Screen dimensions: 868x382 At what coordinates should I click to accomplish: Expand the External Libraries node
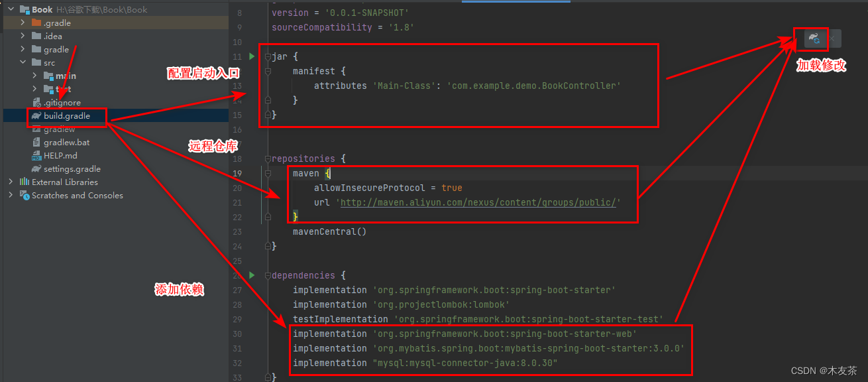click(x=10, y=182)
